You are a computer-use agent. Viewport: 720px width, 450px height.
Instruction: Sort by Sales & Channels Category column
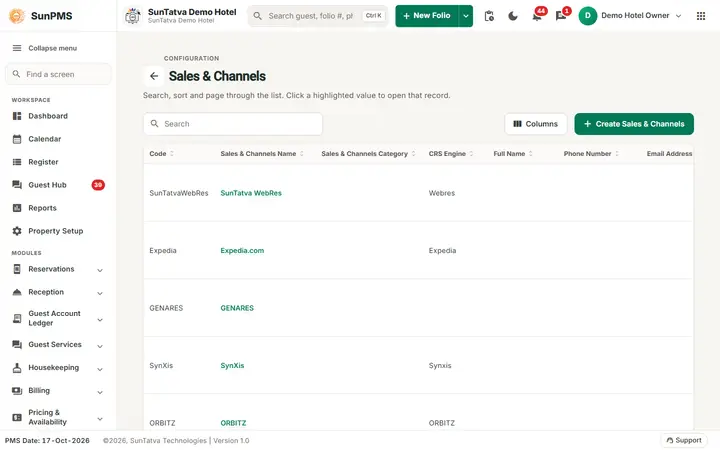(368, 154)
